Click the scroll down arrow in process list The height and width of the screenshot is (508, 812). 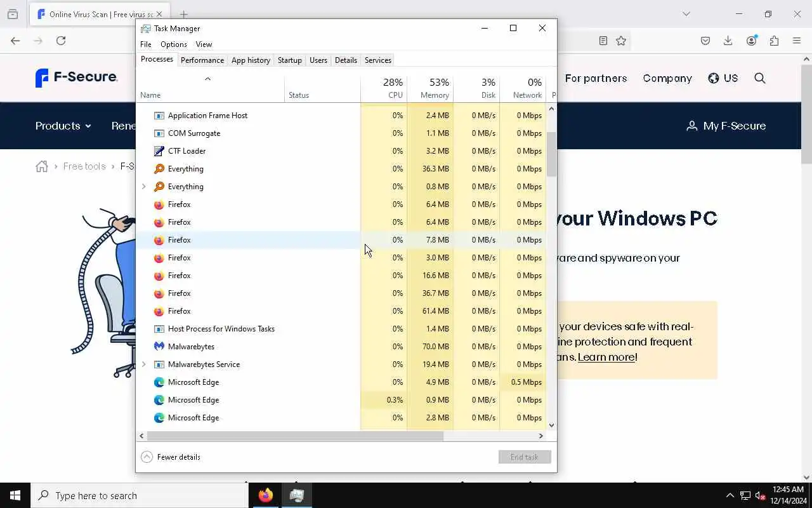pyautogui.click(x=551, y=425)
